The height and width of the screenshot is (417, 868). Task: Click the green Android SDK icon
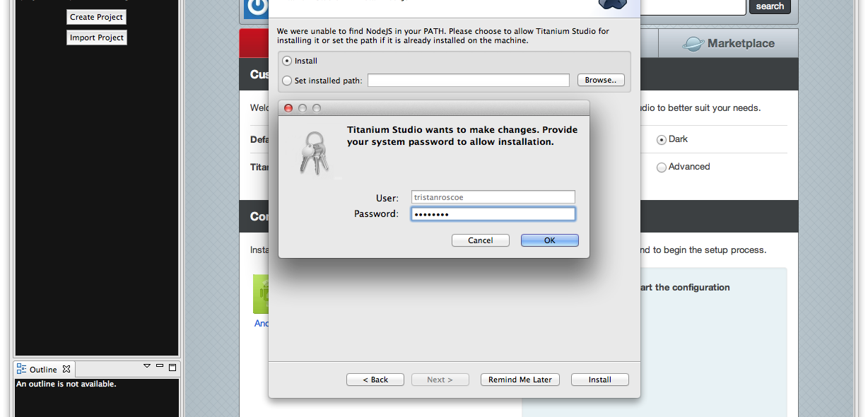(x=261, y=293)
